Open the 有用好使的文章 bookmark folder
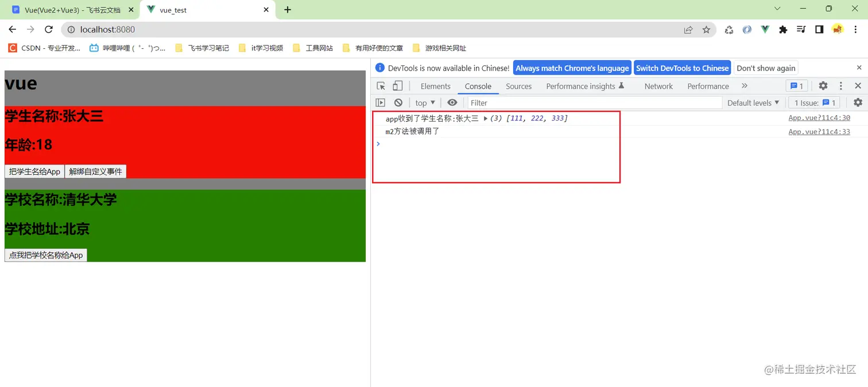The height and width of the screenshot is (387, 868). (373, 48)
